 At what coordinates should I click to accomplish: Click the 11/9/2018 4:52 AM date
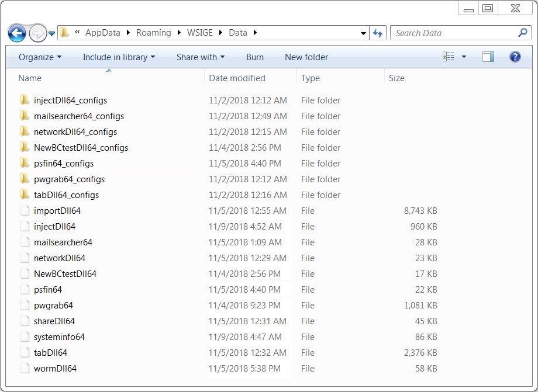pyautogui.click(x=246, y=227)
